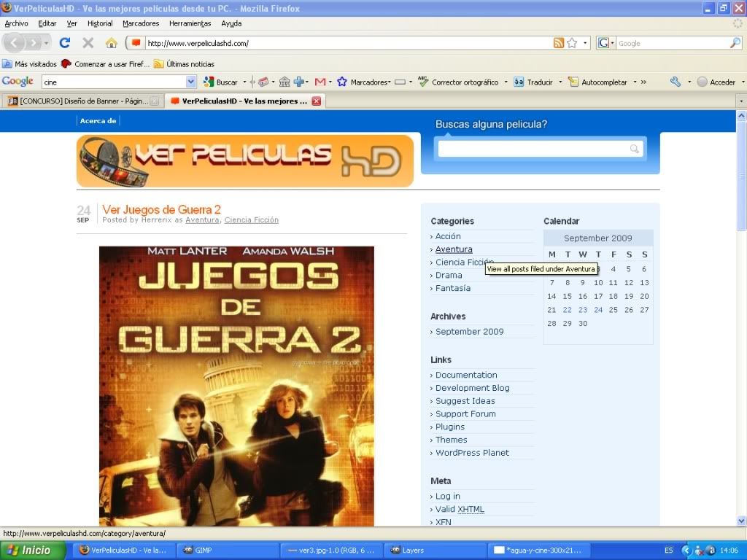
Task: Open the Corrector ortográfico dropdown arrow
Action: pyautogui.click(x=506, y=82)
